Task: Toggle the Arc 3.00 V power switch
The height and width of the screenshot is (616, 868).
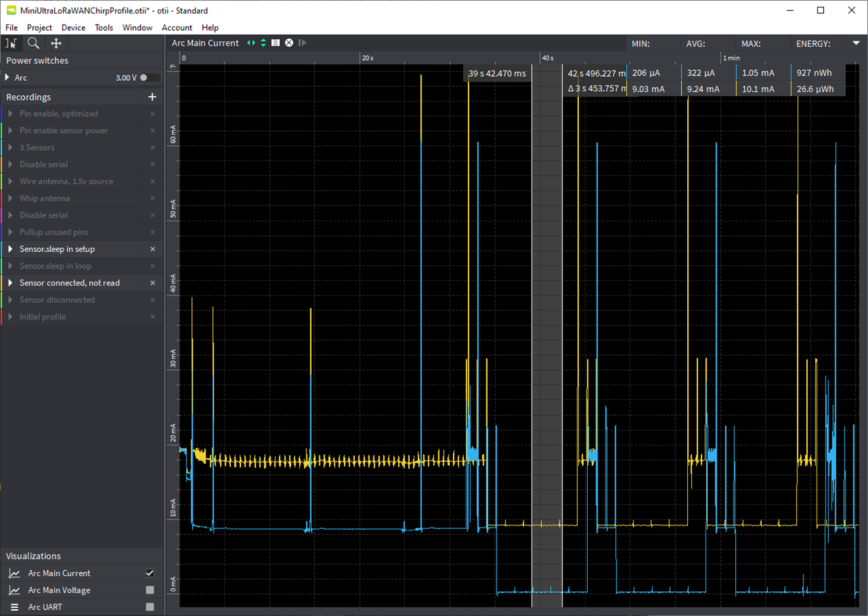Action: tap(149, 78)
